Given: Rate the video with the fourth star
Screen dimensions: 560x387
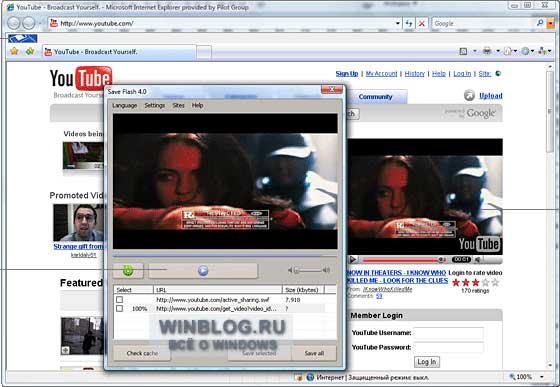Looking at the screenshot, I should tap(485, 283).
